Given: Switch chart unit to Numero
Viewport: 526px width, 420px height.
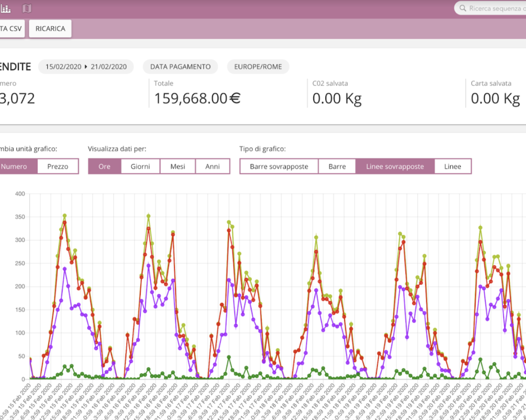Looking at the screenshot, I should pos(15,167).
